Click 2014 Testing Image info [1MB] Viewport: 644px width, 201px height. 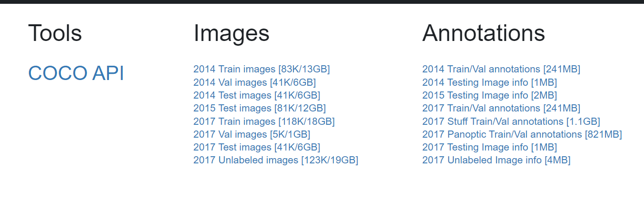(x=489, y=82)
